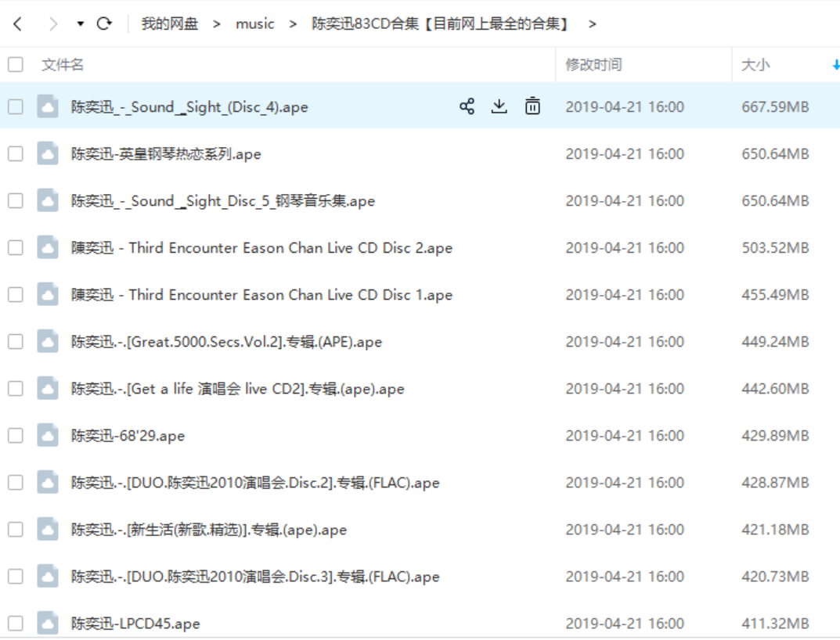840x640 pixels.
Task: Check the box for 陈奕迅-68'29.ape
Action: pos(16,436)
